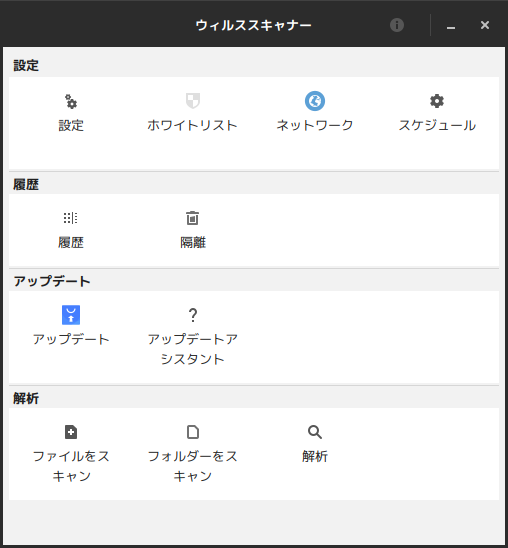Click the フォルダーをスキャン text label

click(193, 466)
